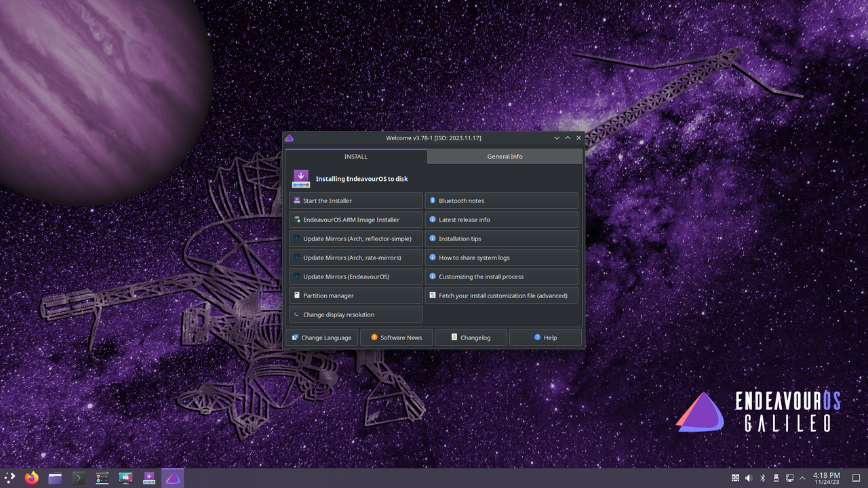
Task: Open Software News
Action: pos(397,338)
